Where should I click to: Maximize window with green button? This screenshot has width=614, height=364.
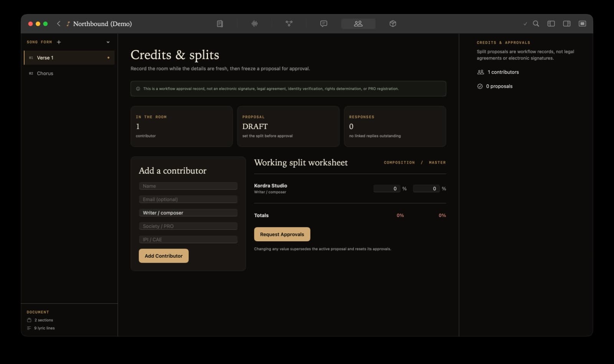click(x=45, y=24)
